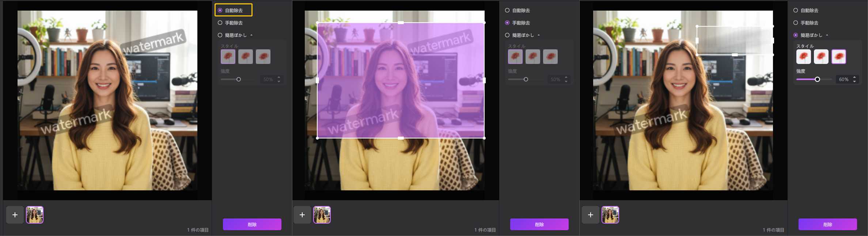
Task: Click first style flower icon in left panel
Action: (x=228, y=57)
